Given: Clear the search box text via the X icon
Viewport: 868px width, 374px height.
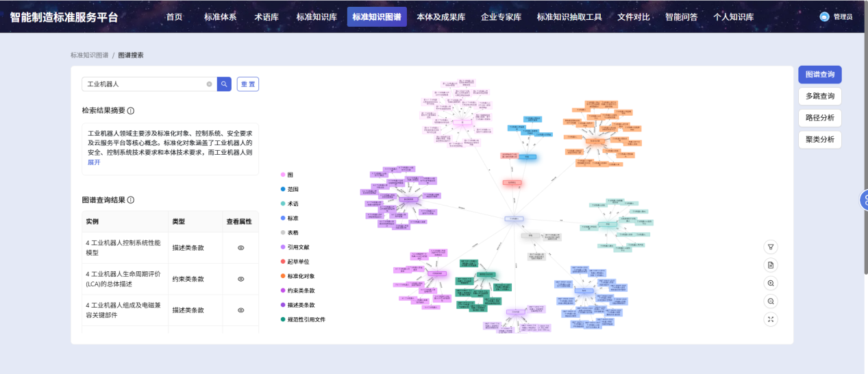Looking at the screenshot, I should tap(209, 84).
